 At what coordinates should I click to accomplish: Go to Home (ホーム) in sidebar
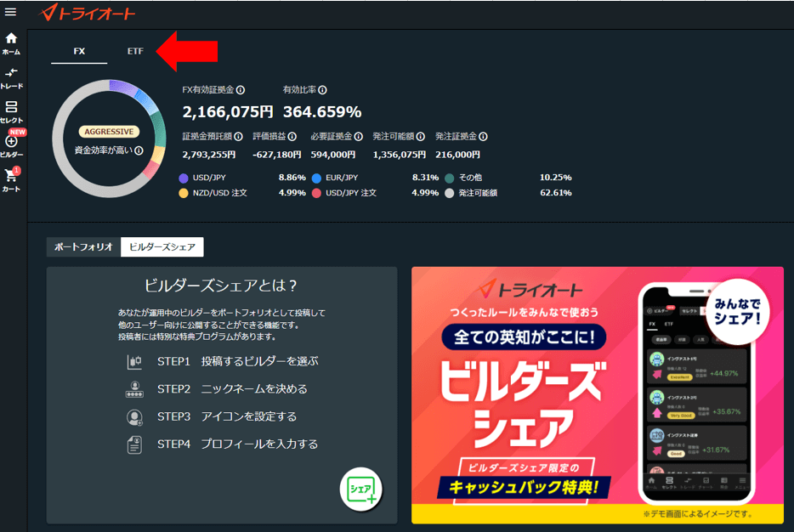pos(11,43)
